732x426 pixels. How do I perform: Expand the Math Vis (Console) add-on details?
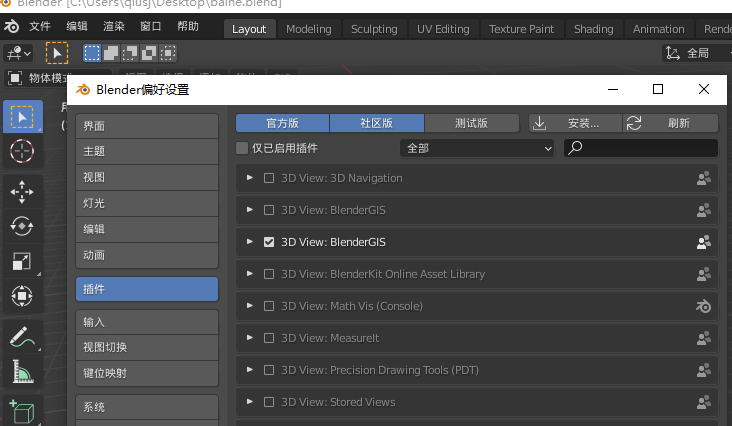(x=250, y=306)
